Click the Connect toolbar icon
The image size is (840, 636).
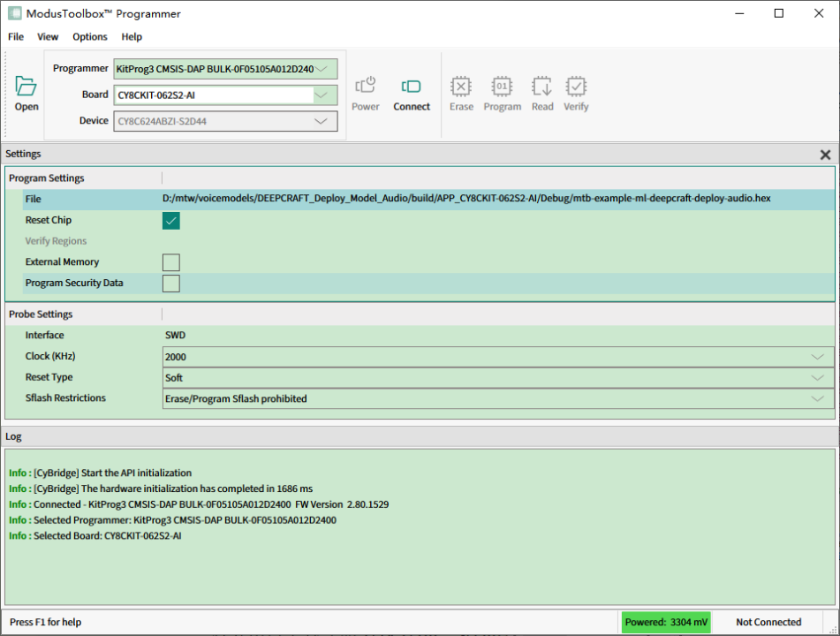click(x=412, y=94)
